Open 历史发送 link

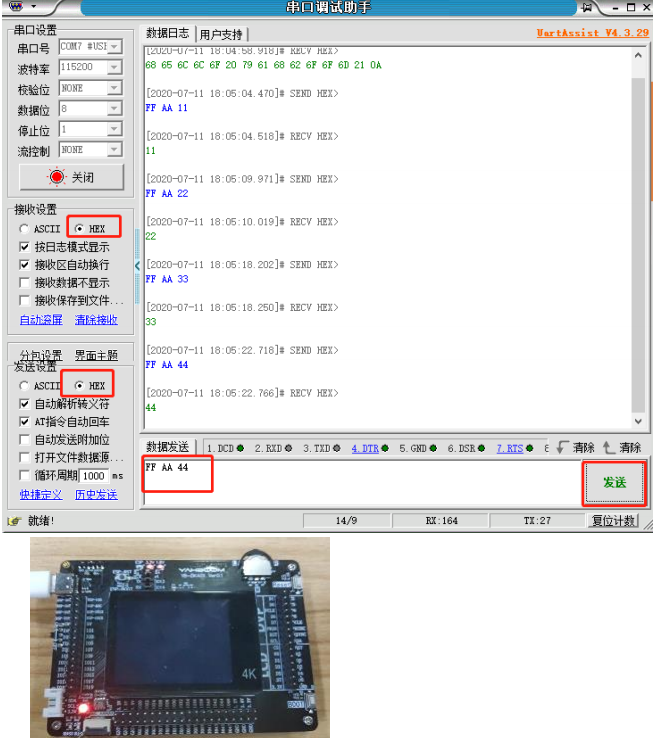point(96,495)
